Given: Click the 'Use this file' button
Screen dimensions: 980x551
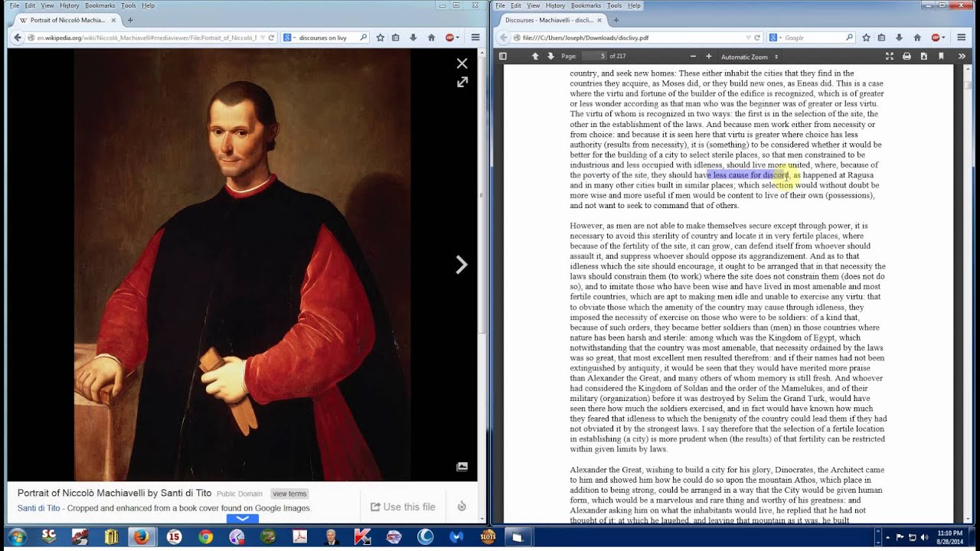Looking at the screenshot, I should click(x=403, y=507).
